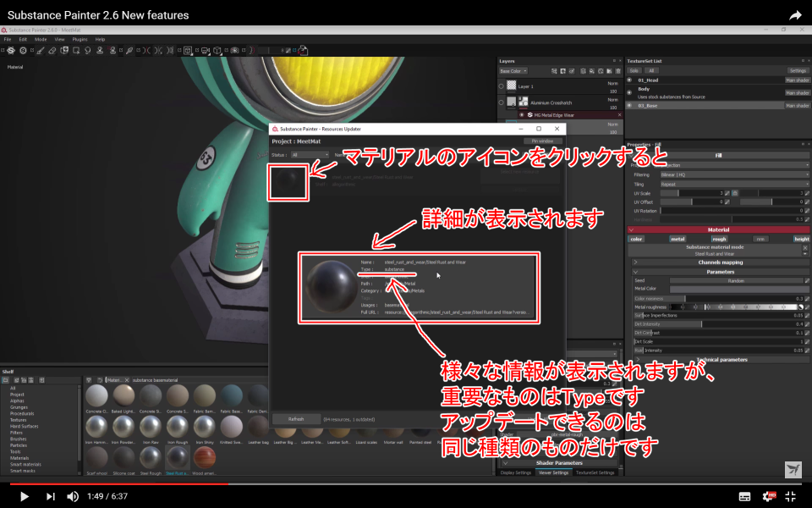Open the Plugins menu
812x508 pixels.
pos(80,40)
